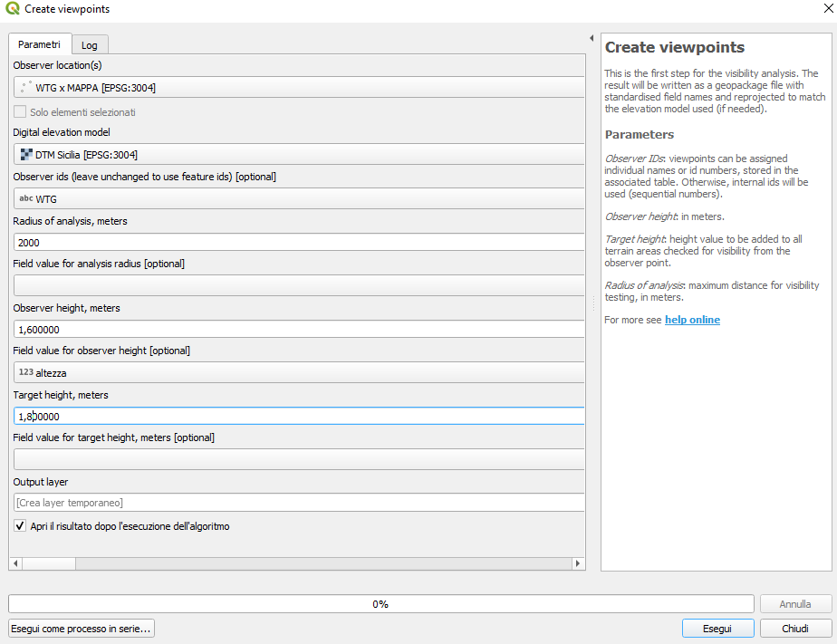Open the Field value for observer height dropdown
This screenshot has height=644, width=837.
pyautogui.click(x=299, y=372)
